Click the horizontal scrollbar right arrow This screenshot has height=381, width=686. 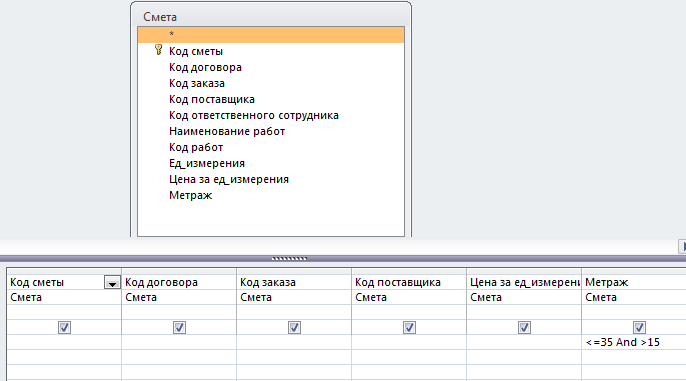point(682,246)
